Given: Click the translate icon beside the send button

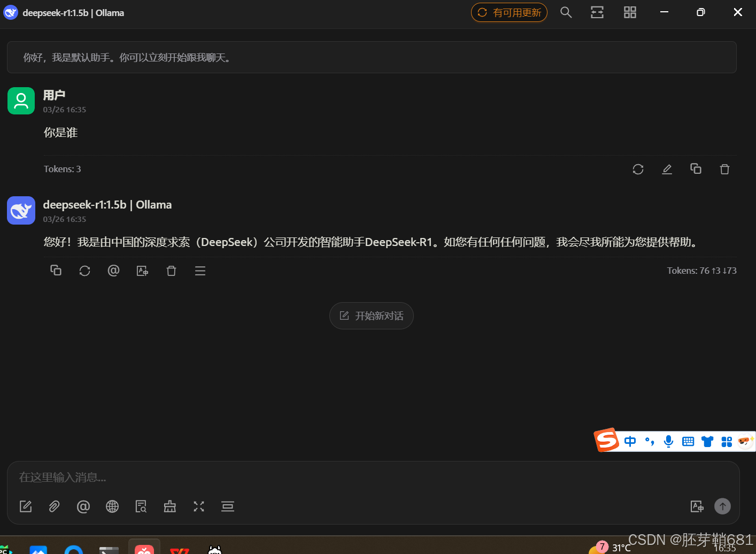Looking at the screenshot, I should point(697,506).
